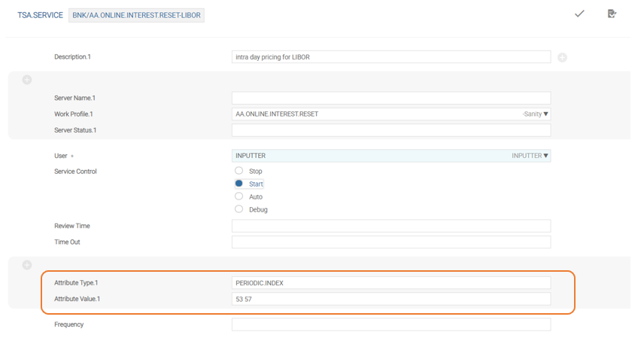Click into the Time Out field

click(x=390, y=242)
